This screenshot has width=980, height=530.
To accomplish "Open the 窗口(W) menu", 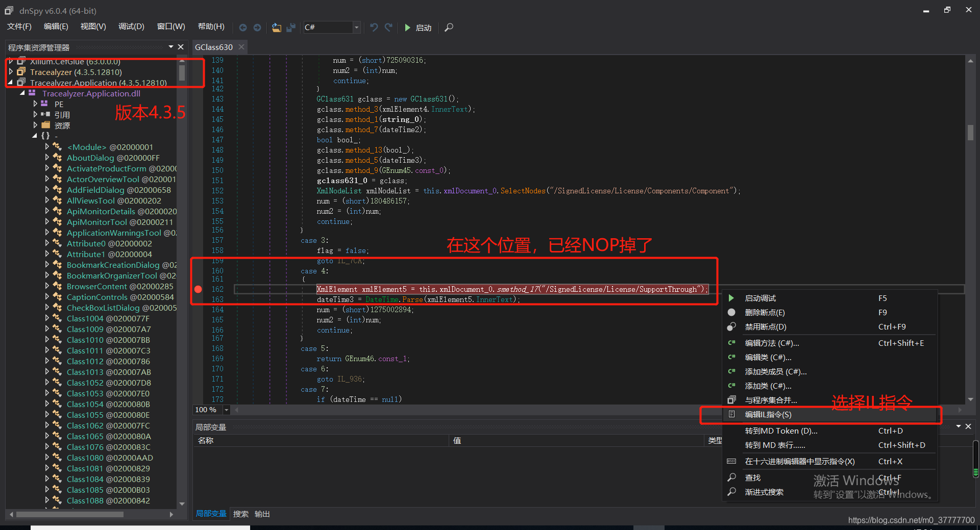I will pos(171,27).
